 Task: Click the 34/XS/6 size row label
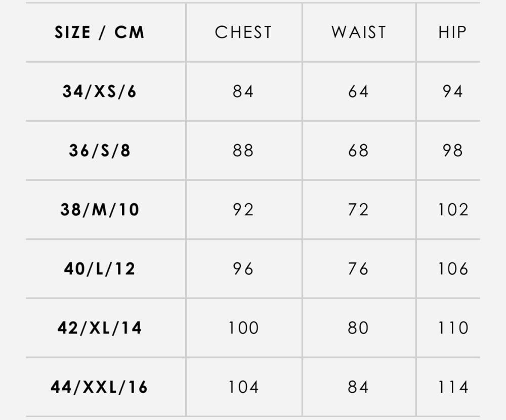click(x=100, y=91)
